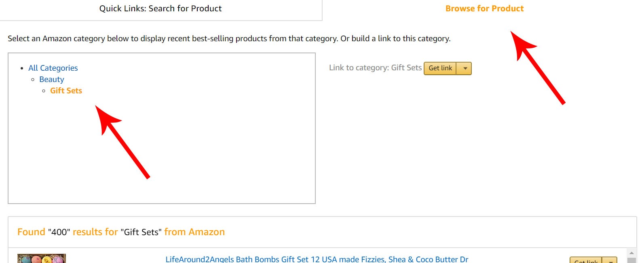Click the bath bombs product thumbnail
This screenshot has width=644, height=263.
pos(42,258)
